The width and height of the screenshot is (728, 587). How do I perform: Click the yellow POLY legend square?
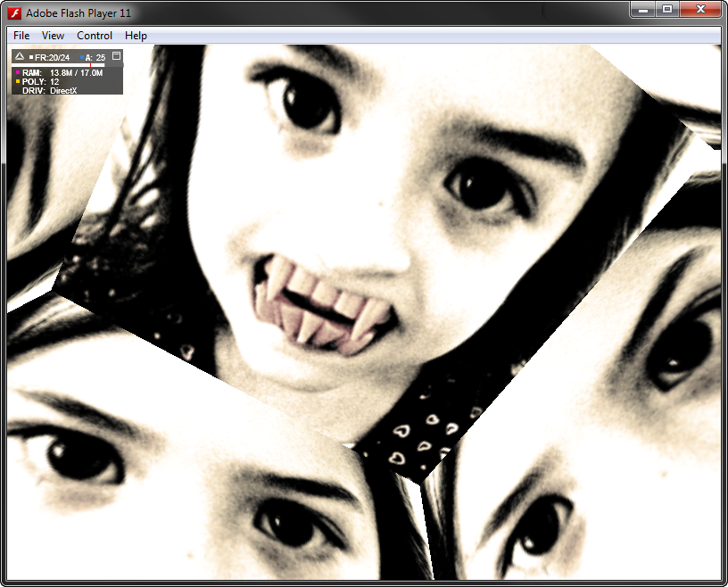pyautogui.click(x=18, y=81)
